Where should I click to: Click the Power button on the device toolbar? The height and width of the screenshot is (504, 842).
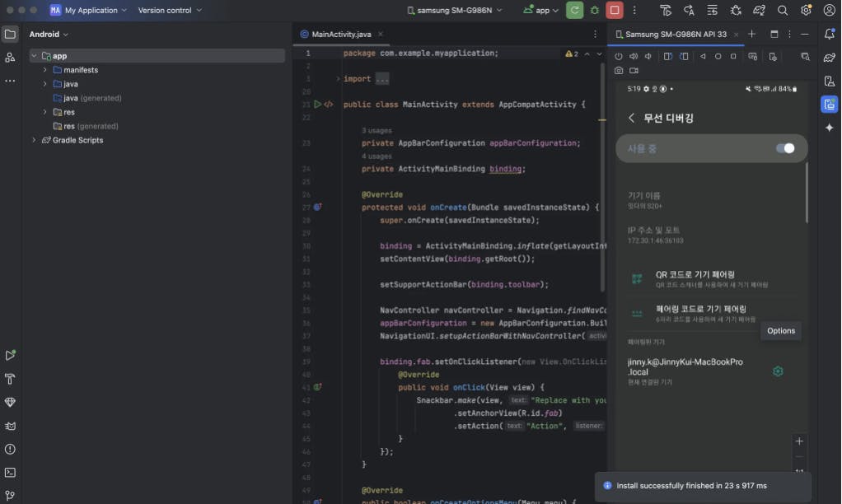(x=619, y=56)
